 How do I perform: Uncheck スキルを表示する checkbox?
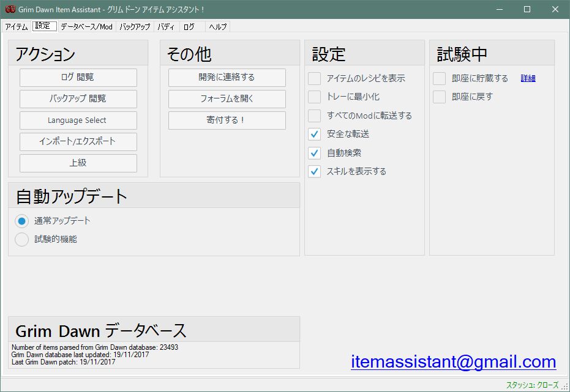[x=315, y=171]
